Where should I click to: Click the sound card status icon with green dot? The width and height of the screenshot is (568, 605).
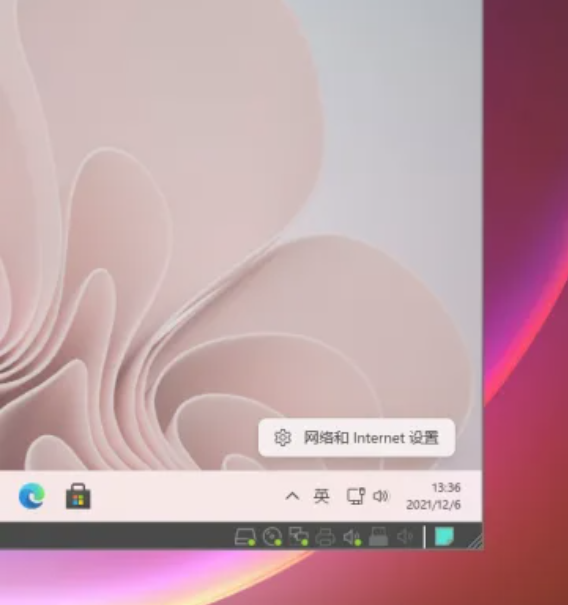(x=352, y=537)
